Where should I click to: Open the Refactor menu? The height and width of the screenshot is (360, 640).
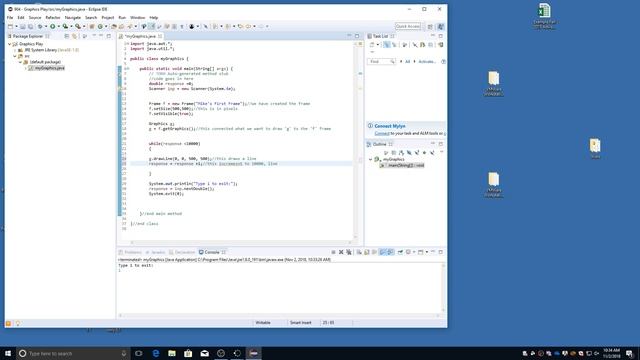point(53,18)
